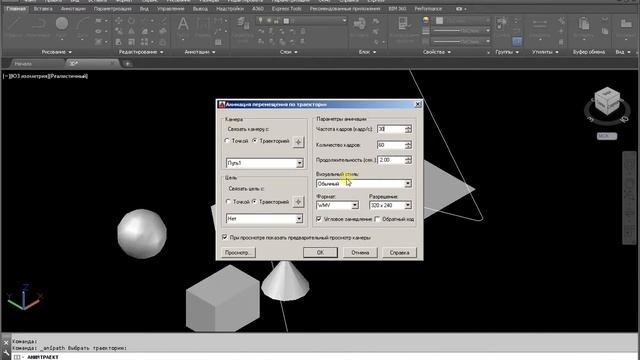Click the Move tool in Редактирование
The image size is (640, 360).
tap(119, 20)
